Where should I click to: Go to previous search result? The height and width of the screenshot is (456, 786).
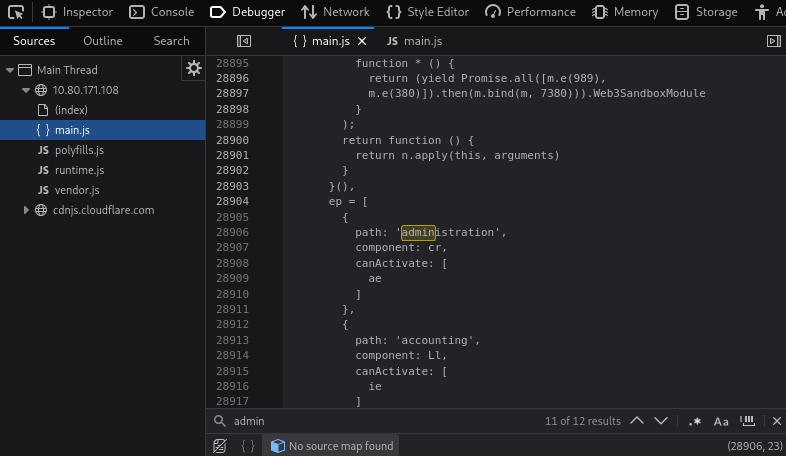click(637, 421)
